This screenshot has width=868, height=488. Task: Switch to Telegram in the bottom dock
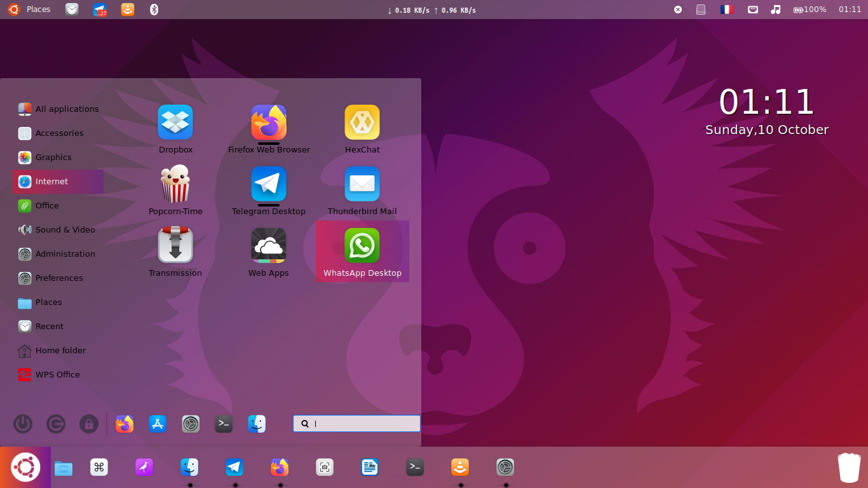(234, 468)
